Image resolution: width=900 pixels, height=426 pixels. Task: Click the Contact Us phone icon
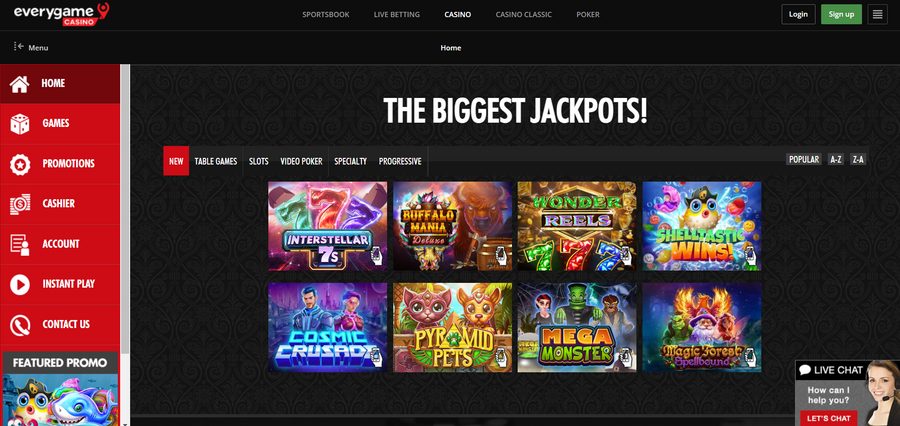click(20, 324)
